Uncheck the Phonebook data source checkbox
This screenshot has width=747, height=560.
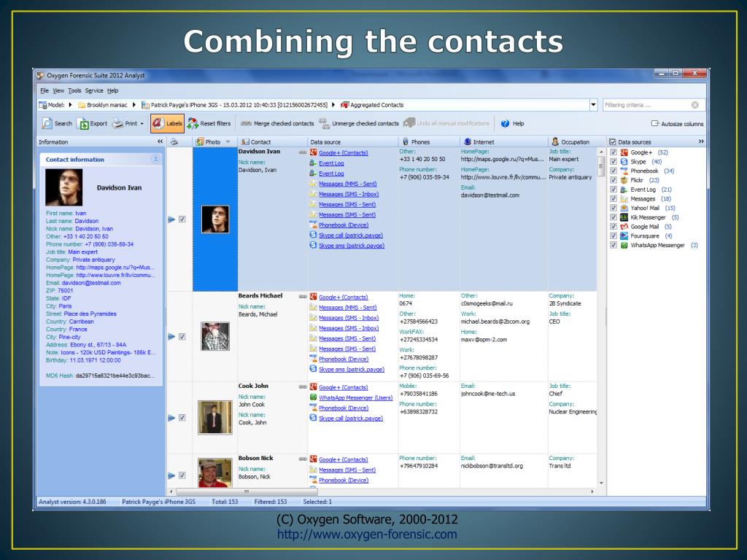click(x=614, y=171)
